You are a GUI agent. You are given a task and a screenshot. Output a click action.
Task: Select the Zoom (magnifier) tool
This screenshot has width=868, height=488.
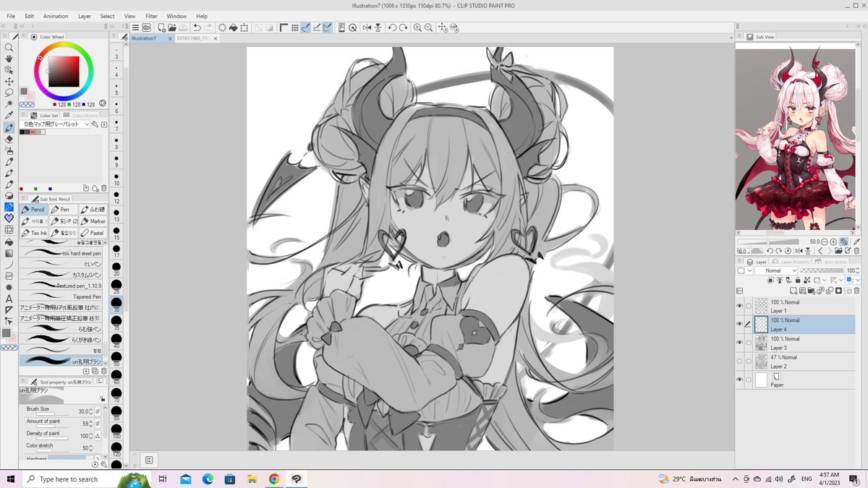(9, 47)
